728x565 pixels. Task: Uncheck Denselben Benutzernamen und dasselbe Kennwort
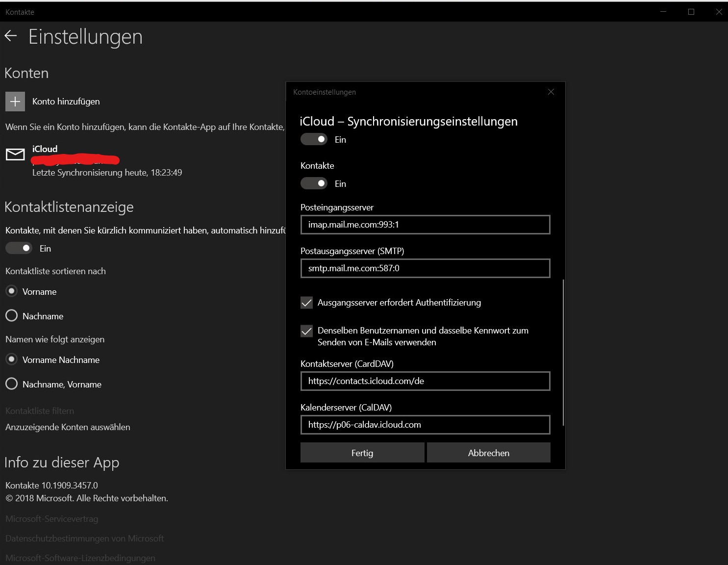tap(306, 331)
